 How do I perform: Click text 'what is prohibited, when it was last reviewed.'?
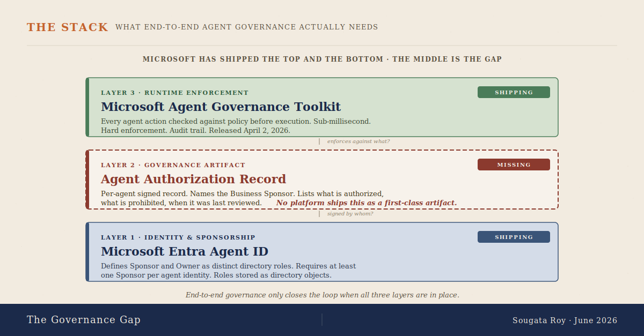click(x=181, y=203)
